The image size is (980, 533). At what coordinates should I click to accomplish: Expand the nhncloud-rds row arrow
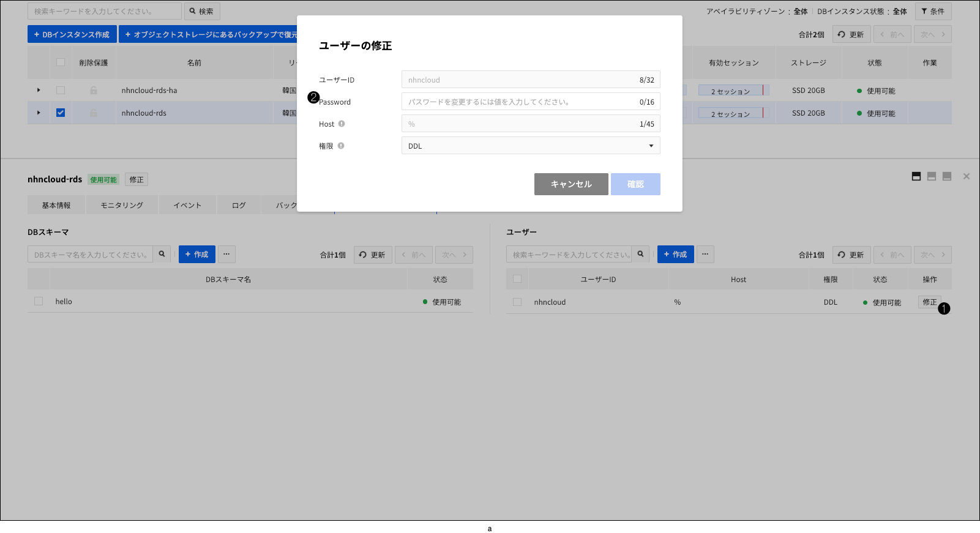pos(39,113)
